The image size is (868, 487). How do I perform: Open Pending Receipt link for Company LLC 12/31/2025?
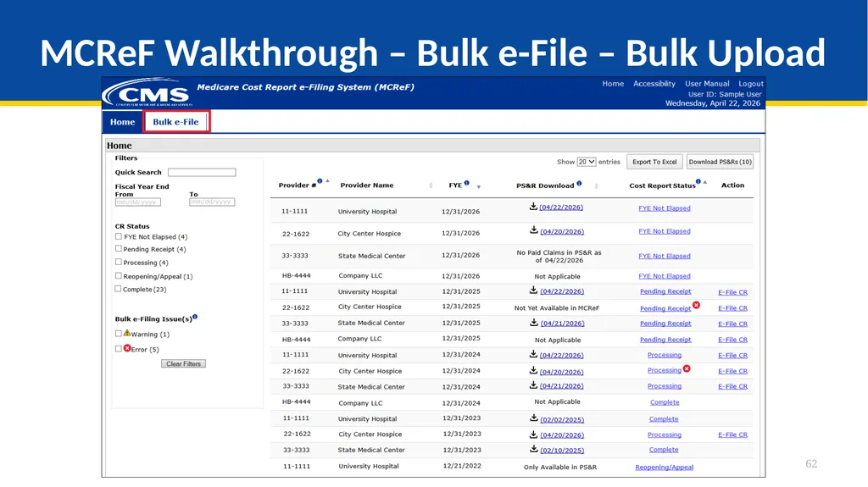[x=665, y=340]
